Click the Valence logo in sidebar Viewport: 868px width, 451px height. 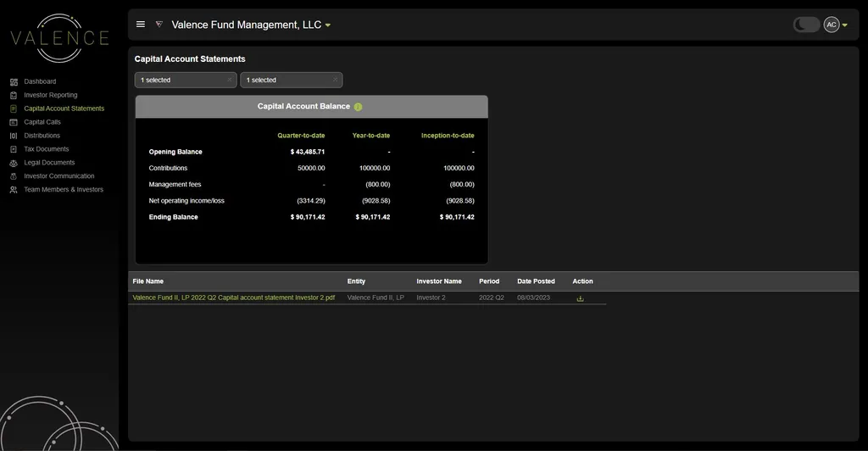tap(59, 38)
